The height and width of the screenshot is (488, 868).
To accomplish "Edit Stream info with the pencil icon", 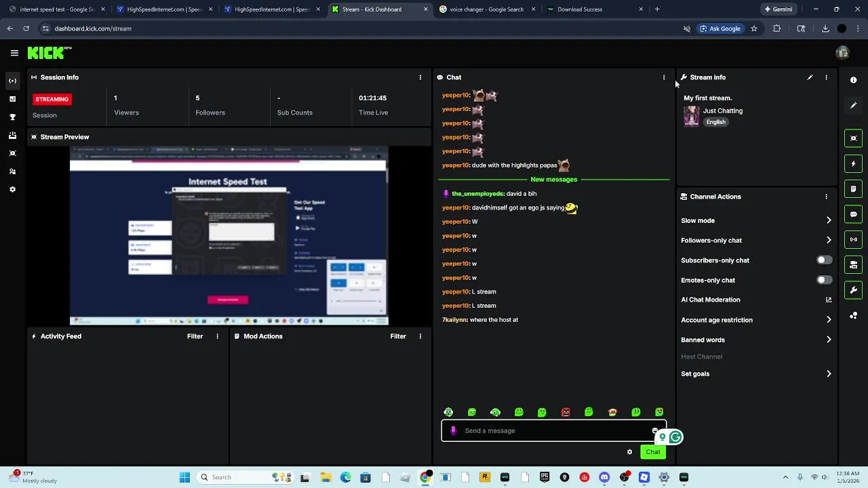I will (810, 77).
